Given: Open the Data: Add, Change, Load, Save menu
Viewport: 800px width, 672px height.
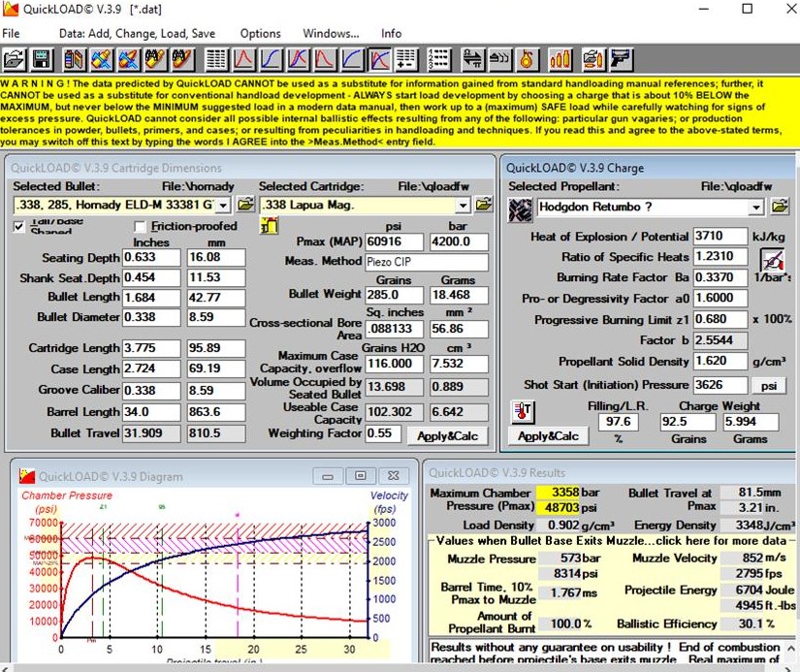Looking at the screenshot, I should point(137,33).
